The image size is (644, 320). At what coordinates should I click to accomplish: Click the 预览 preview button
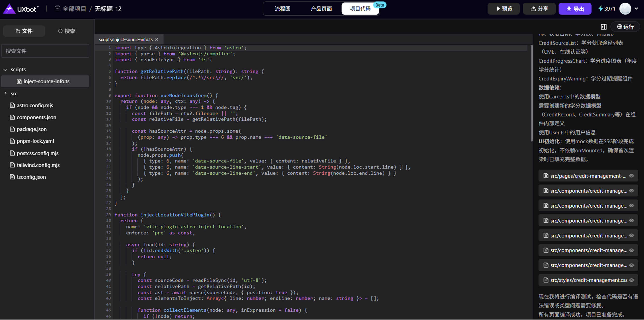tap(503, 9)
